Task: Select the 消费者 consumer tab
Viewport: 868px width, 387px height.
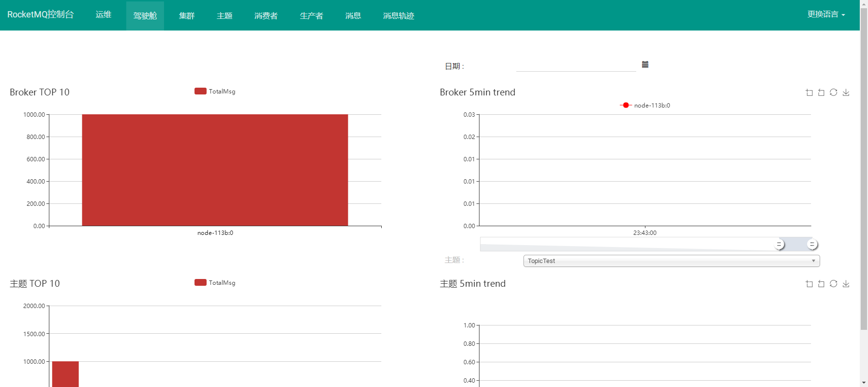Action: tap(266, 15)
